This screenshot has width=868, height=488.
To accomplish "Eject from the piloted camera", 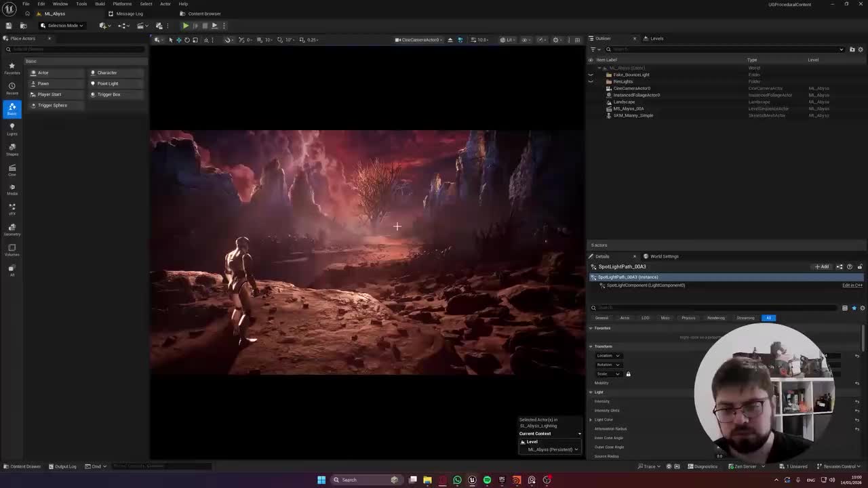I will click(450, 39).
